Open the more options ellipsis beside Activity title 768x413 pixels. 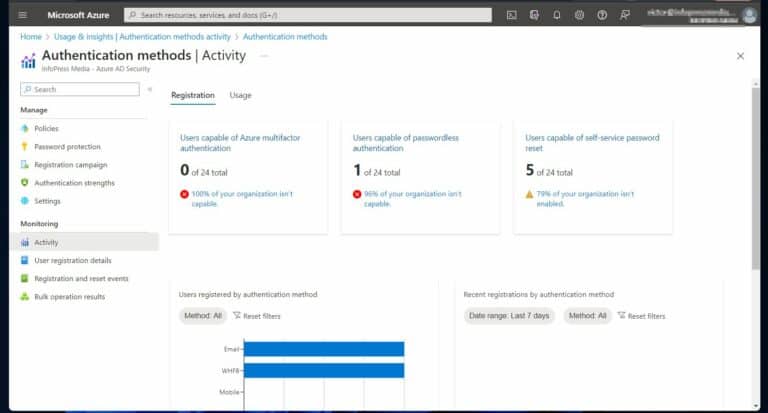coord(264,56)
